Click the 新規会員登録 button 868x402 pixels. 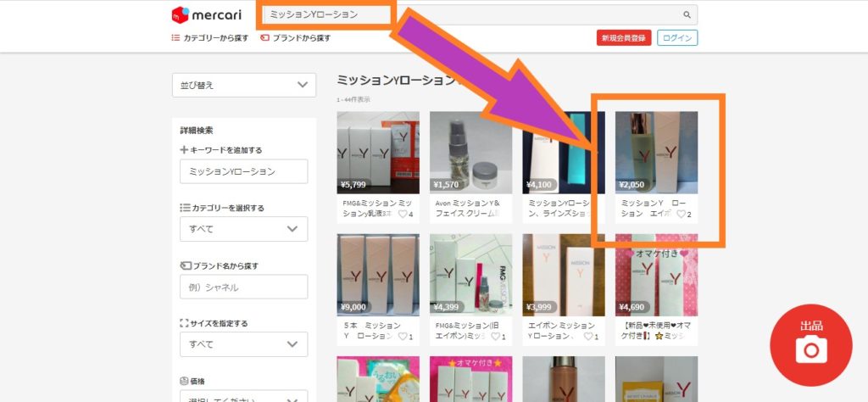coord(624,38)
